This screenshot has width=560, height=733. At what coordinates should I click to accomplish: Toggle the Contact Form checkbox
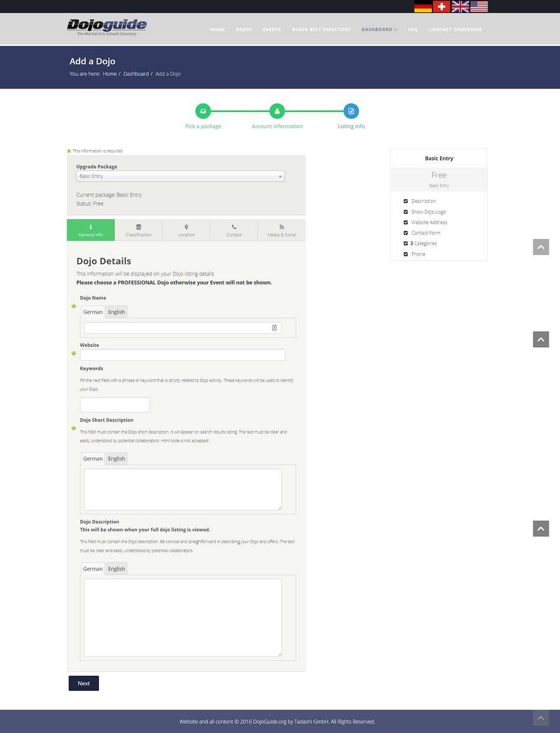[x=406, y=233]
